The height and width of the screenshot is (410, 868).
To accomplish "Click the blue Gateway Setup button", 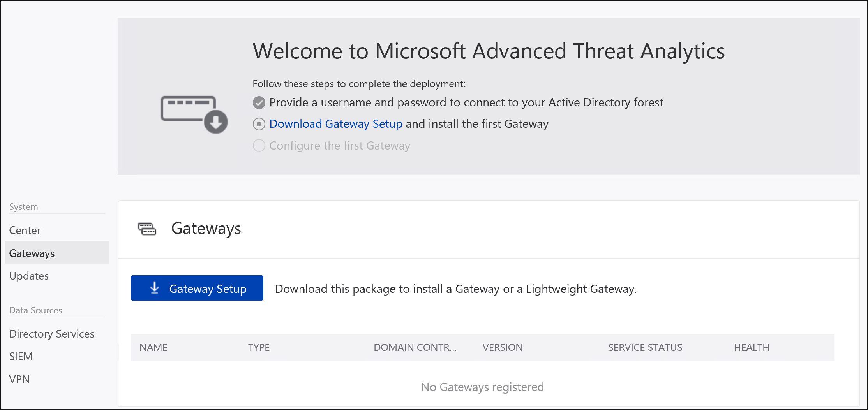I will click(197, 288).
